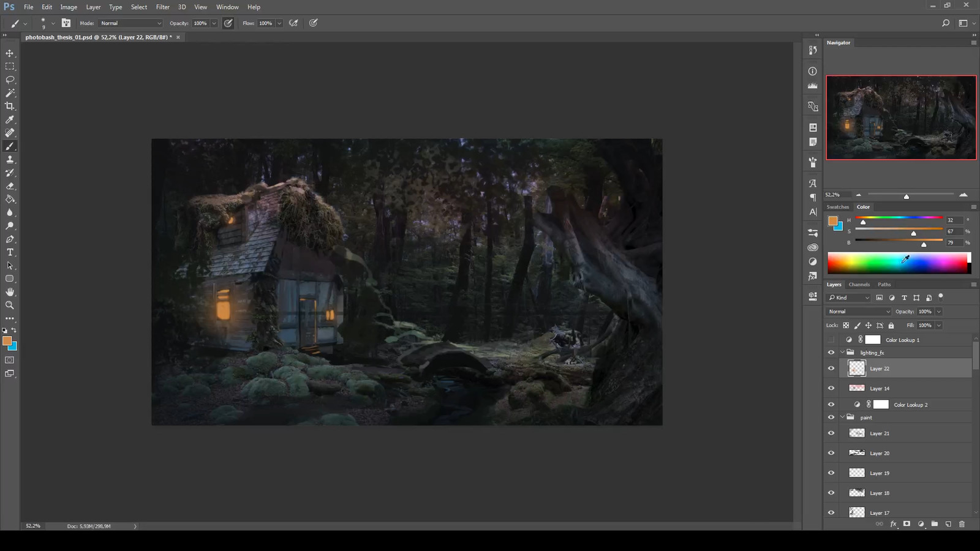Open the File menu
Viewport: 980px width, 551px height.
point(28,7)
